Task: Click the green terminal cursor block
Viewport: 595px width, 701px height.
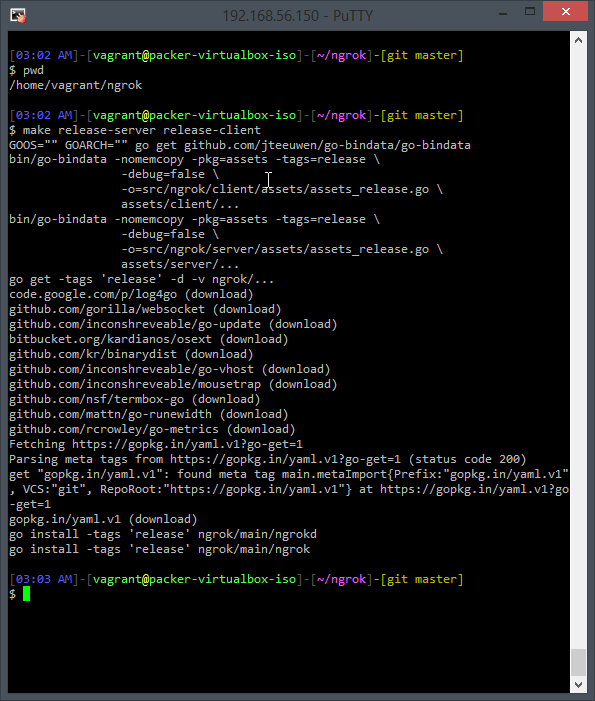Action: point(26,594)
